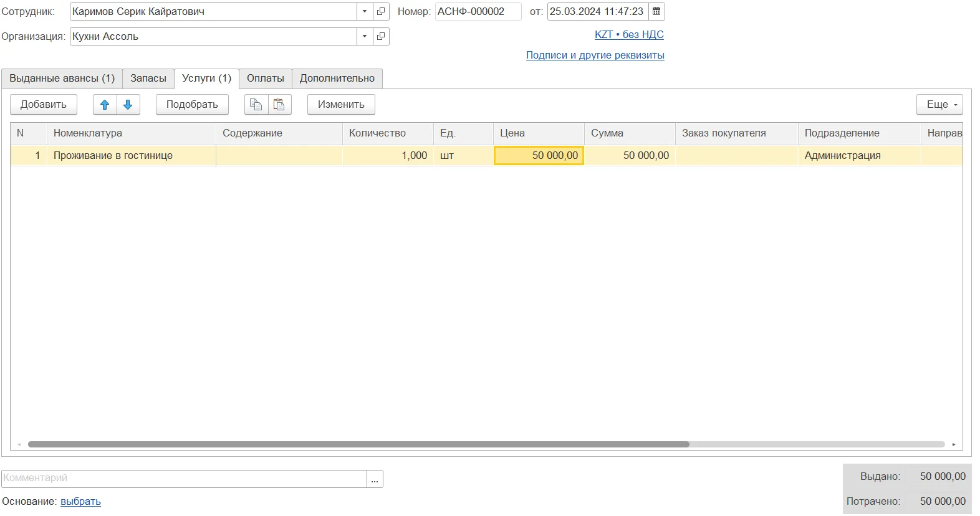Open the organization card via Организация open icon
Viewport: 980px width, 516px height.
click(x=381, y=36)
